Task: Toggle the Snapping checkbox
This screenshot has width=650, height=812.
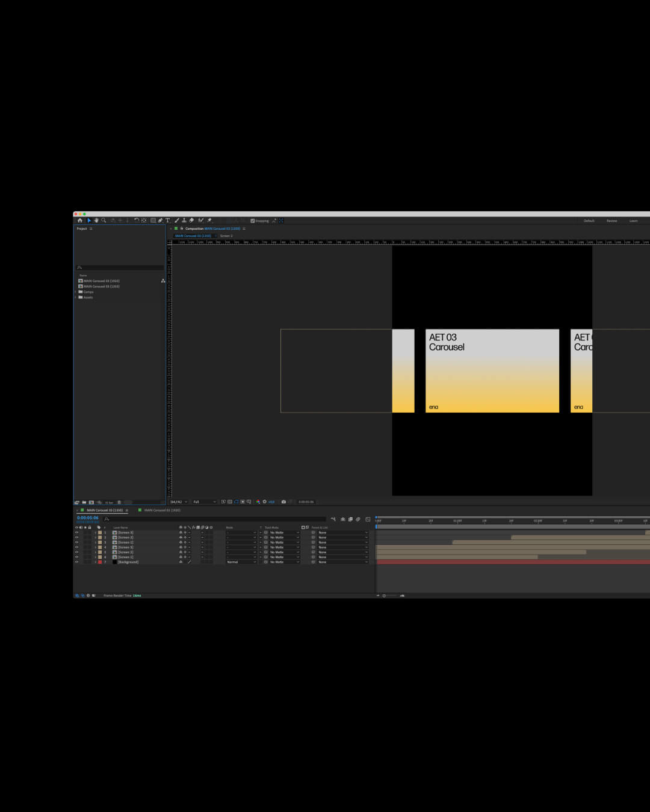Action: [252, 221]
